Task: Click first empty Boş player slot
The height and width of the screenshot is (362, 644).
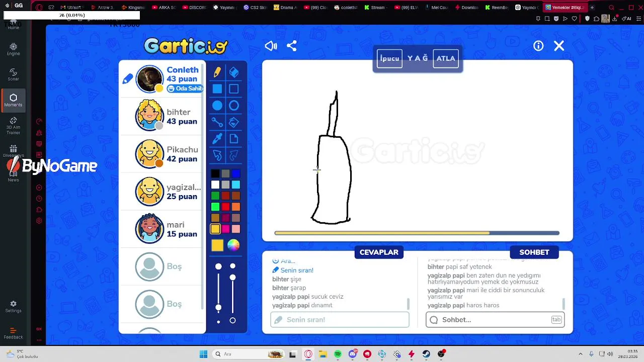Action: 162,266
